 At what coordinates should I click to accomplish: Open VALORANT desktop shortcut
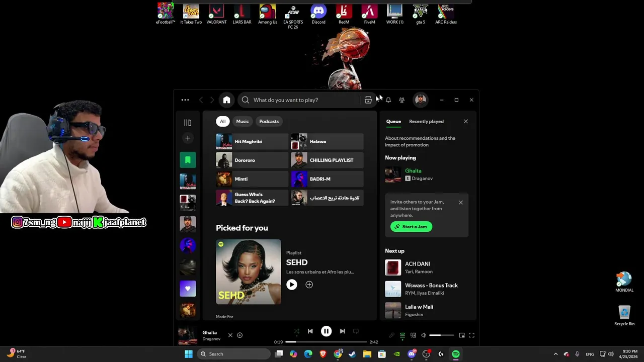click(216, 14)
